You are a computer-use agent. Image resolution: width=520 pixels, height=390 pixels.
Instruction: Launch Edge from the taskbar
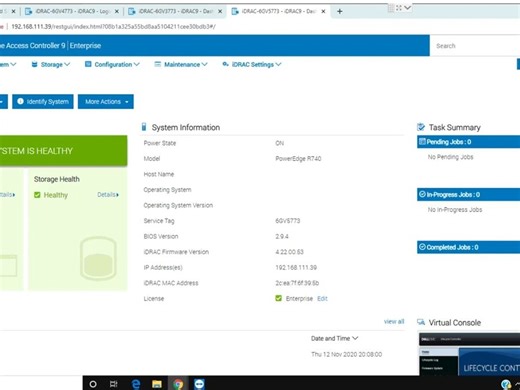tap(136, 384)
